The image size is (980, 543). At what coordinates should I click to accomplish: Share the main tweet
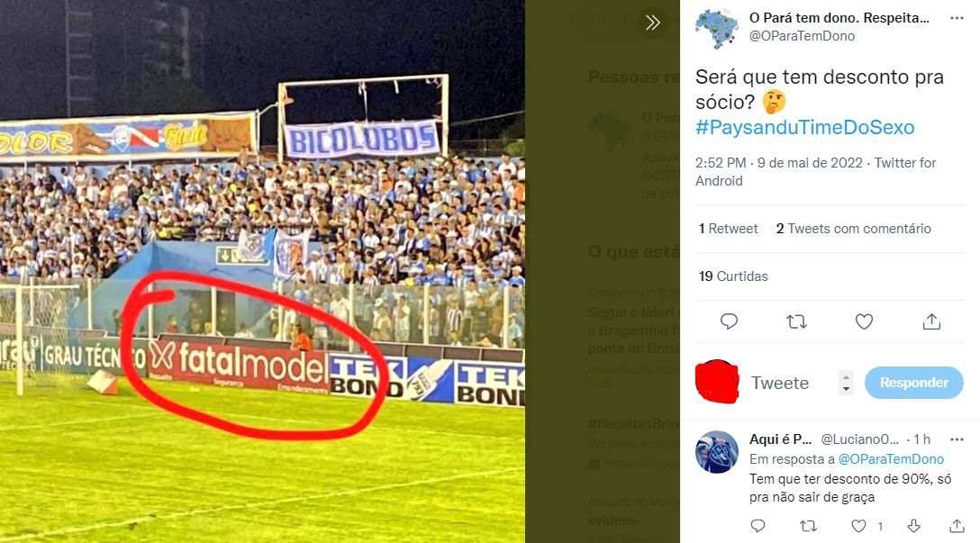click(931, 321)
